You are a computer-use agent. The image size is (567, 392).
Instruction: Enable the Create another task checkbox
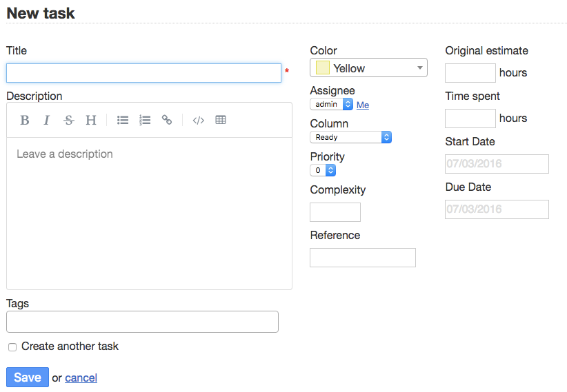point(12,347)
